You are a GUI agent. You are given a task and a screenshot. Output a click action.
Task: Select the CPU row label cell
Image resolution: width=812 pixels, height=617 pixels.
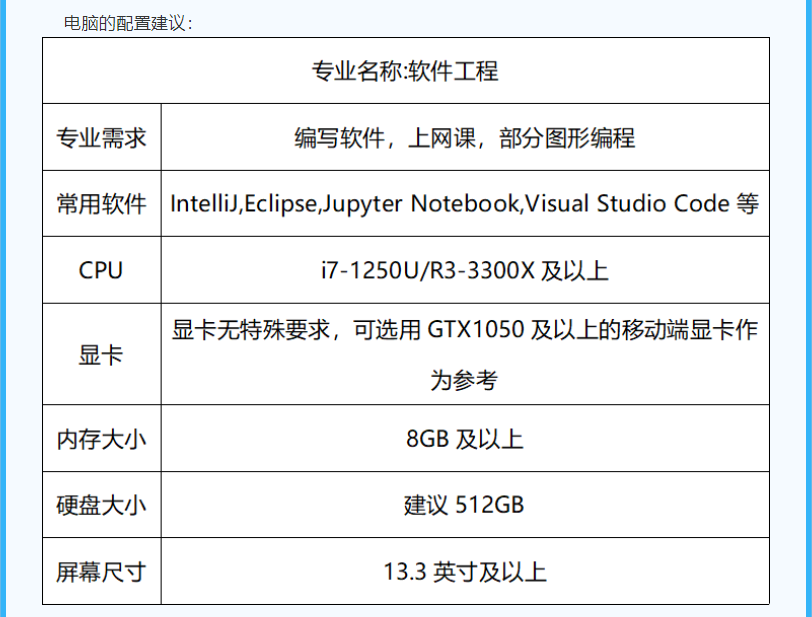[101, 271]
